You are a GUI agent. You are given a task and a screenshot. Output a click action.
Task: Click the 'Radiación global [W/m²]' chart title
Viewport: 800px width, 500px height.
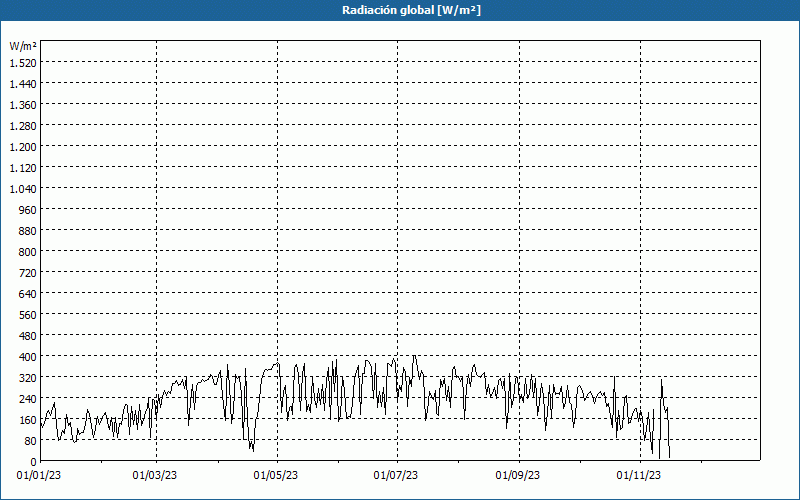pyautogui.click(x=411, y=10)
